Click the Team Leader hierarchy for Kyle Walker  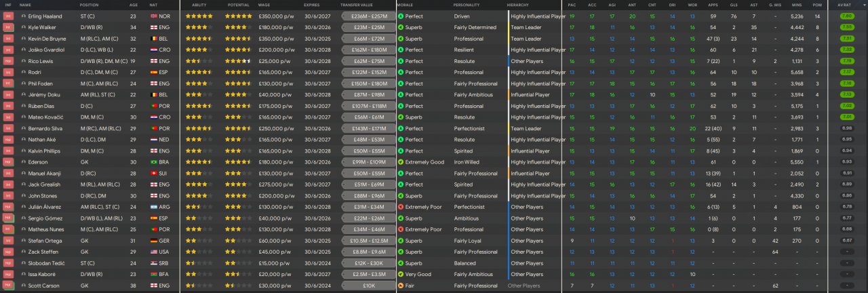point(526,27)
